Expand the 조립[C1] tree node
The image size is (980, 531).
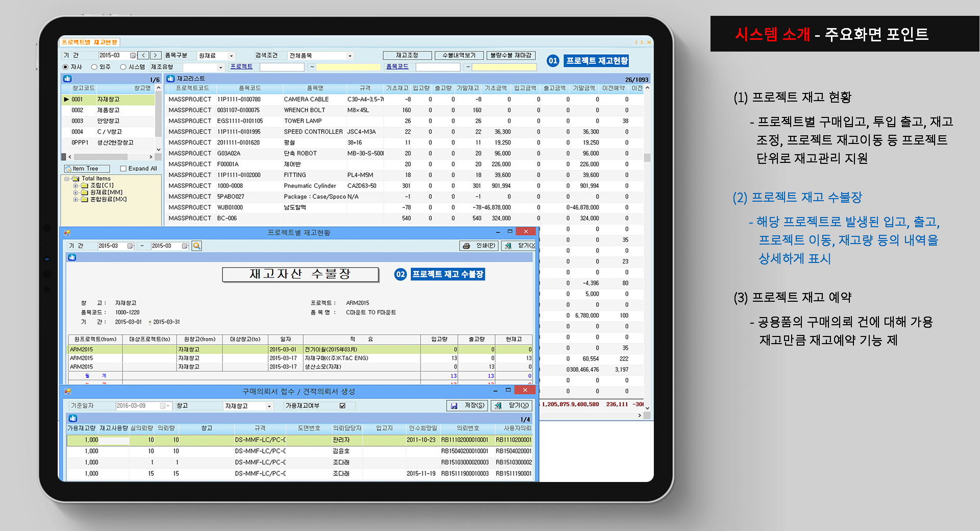[76, 185]
